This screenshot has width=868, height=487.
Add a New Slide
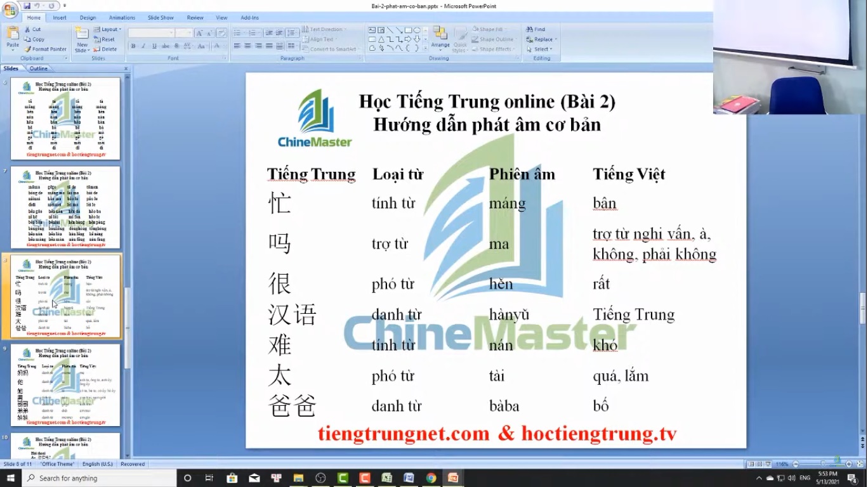pyautogui.click(x=82, y=39)
